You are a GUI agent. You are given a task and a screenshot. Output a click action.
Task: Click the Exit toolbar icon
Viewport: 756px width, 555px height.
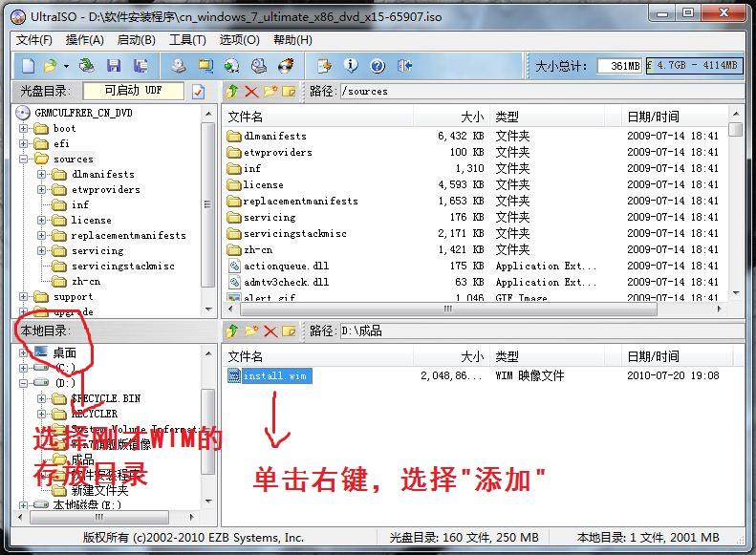coord(404,66)
